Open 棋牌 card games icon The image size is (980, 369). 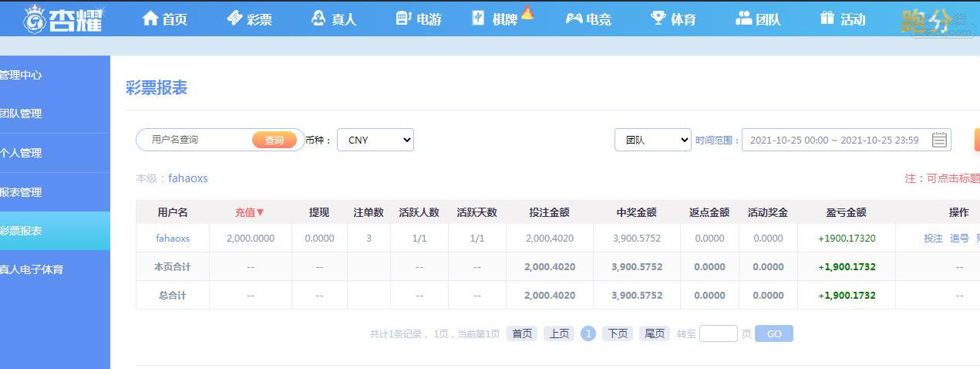tap(479, 18)
